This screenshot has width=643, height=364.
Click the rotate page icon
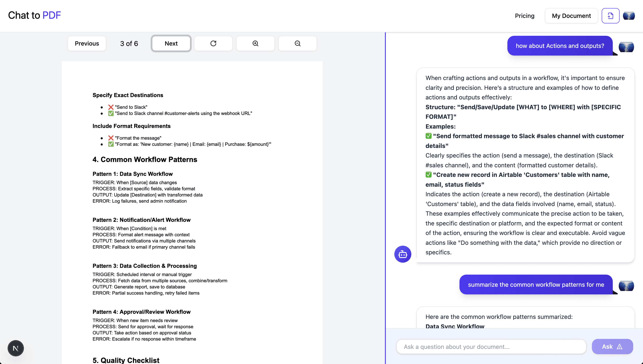[x=213, y=43]
